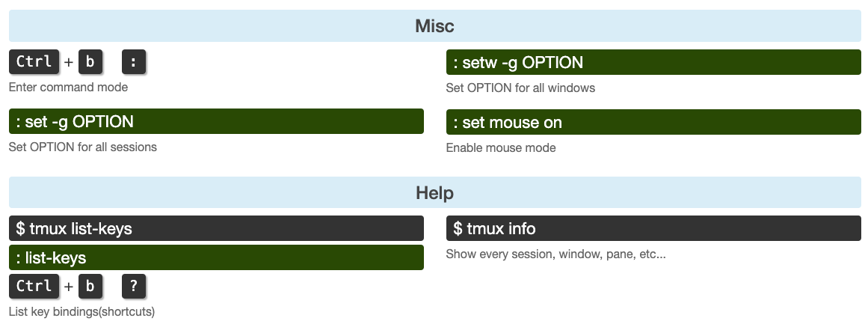Click the 'Set OPTION for all windows' text
Viewport: 868px width, 330px height.
[520, 88]
